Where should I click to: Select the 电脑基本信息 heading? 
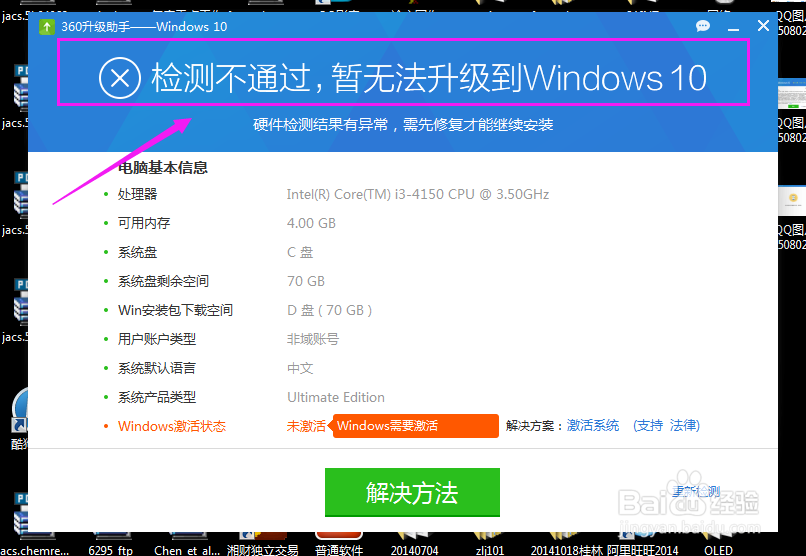point(163,168)
